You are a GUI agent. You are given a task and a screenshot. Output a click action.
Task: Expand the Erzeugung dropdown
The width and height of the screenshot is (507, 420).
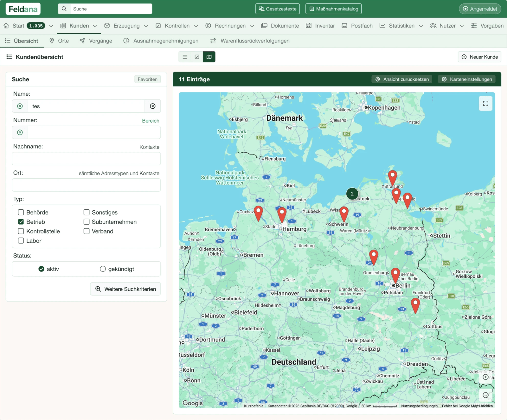146,26
